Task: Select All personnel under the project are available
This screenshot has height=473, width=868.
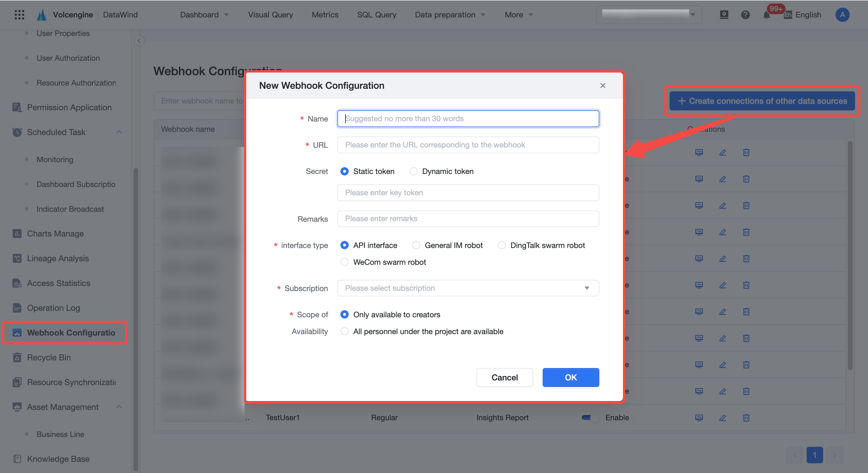Action: (344, 332)
